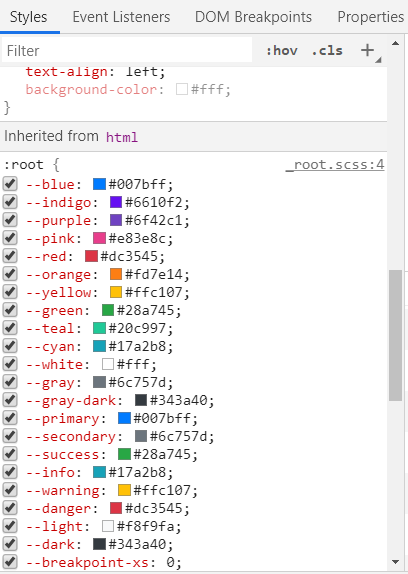Click the html inherited element link
The image size is (408, 574).
tap(122, 137)
